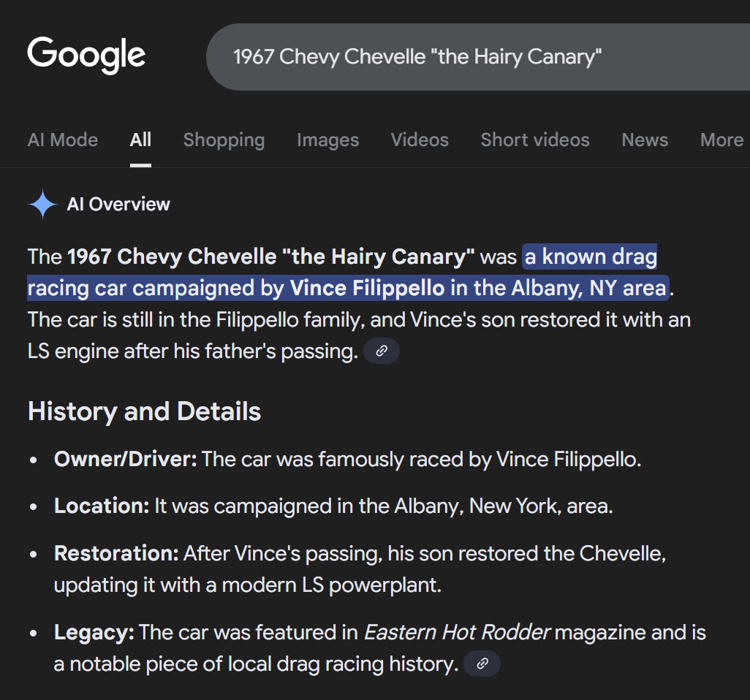Viewport: 750px width, 700px height.
Task: Click the bold Owner/Driver label
Action: click(x=125, y=460)
